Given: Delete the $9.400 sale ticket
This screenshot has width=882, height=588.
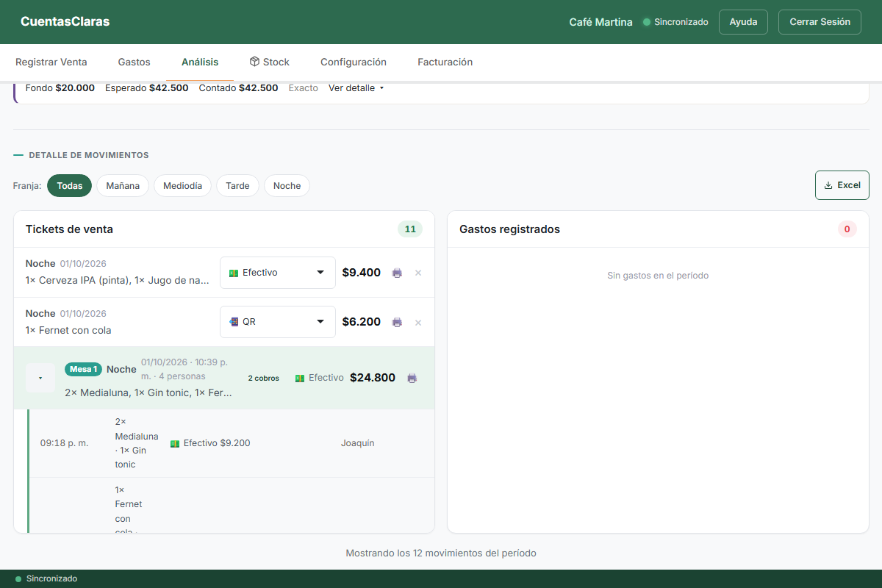Looking at the screenshot, I should [x=418, y=273].
